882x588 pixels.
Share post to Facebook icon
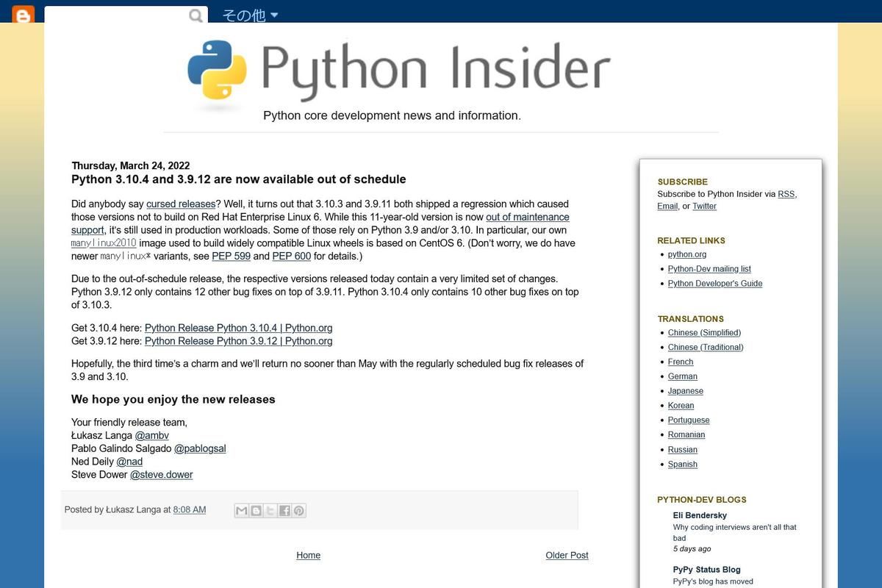pyautogui.click(x=284, y=510)
